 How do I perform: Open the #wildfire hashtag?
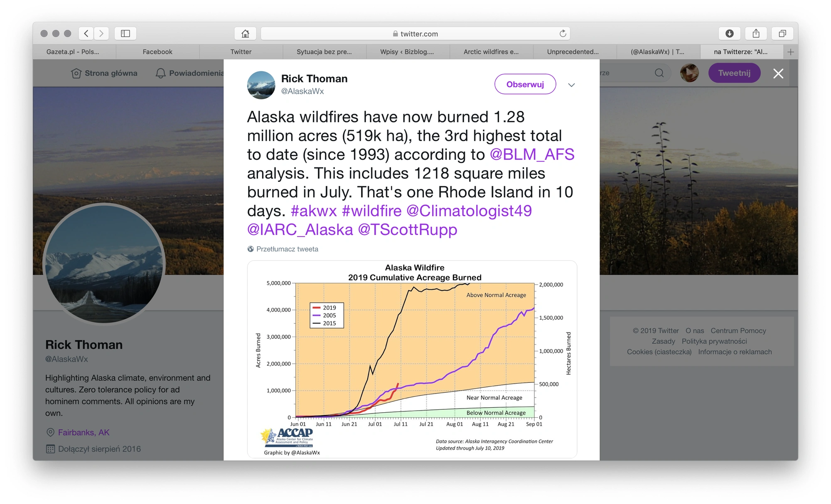[372, 211]
